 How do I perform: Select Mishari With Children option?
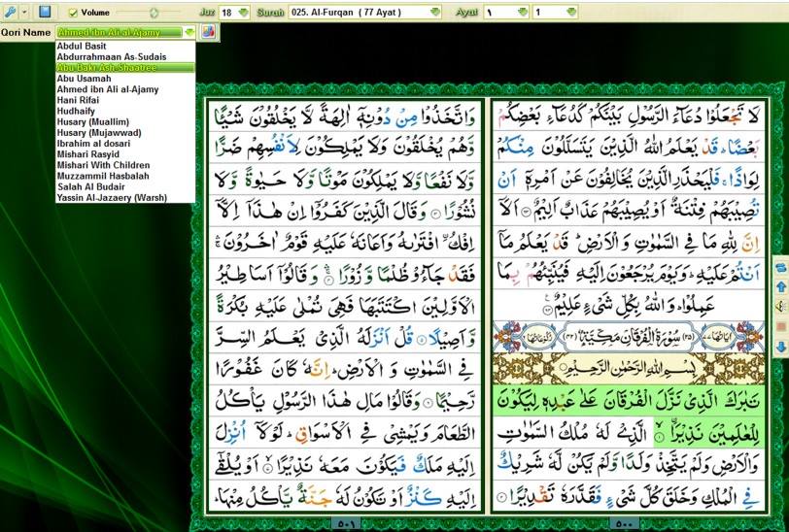[x=125, y=165]
